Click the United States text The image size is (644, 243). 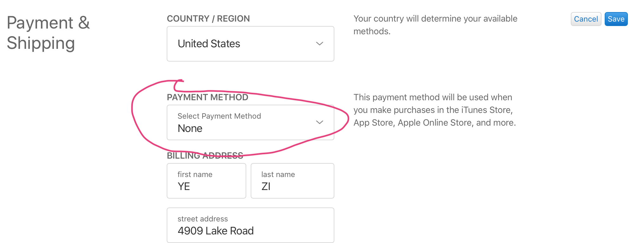tap(209, 44)
